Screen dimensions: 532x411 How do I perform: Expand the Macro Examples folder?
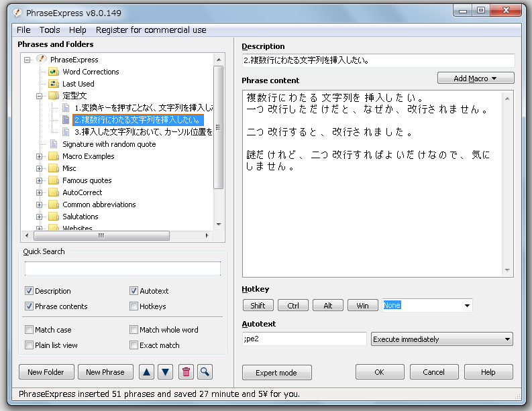click(40, 156)
